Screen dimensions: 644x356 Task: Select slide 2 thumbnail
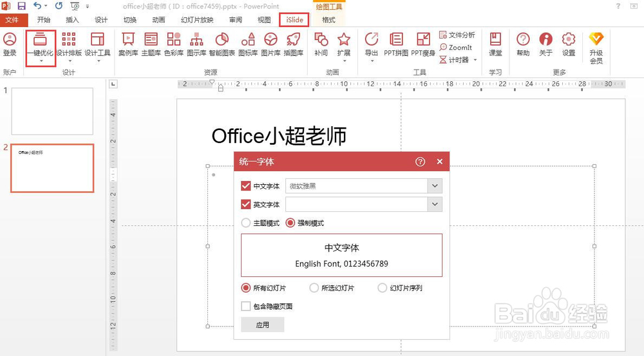(x=52, y=168)
